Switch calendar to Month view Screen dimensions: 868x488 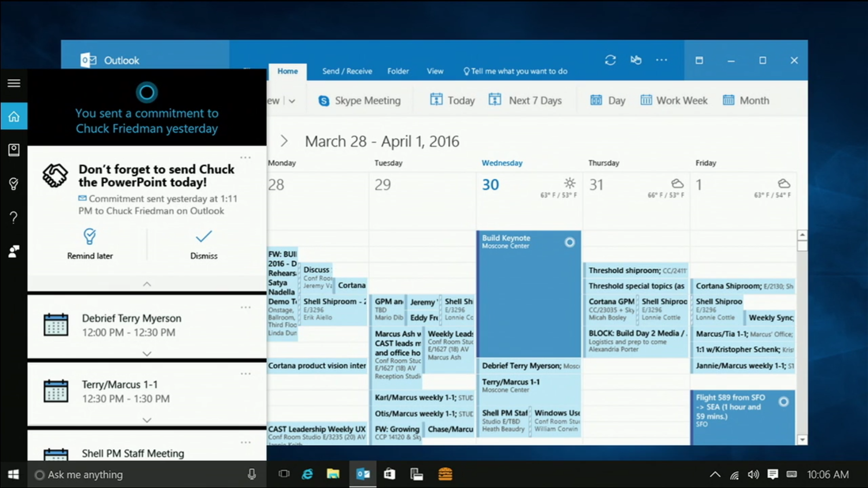click(746, 101)
